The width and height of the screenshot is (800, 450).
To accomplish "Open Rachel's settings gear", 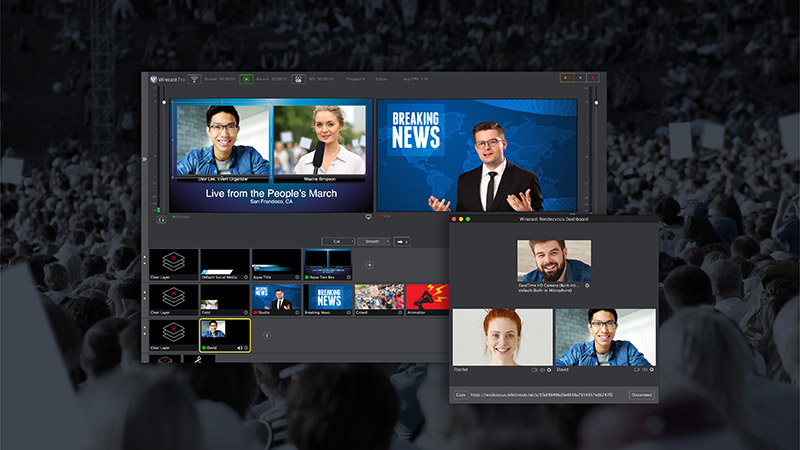I will click(x=549, y=369).
